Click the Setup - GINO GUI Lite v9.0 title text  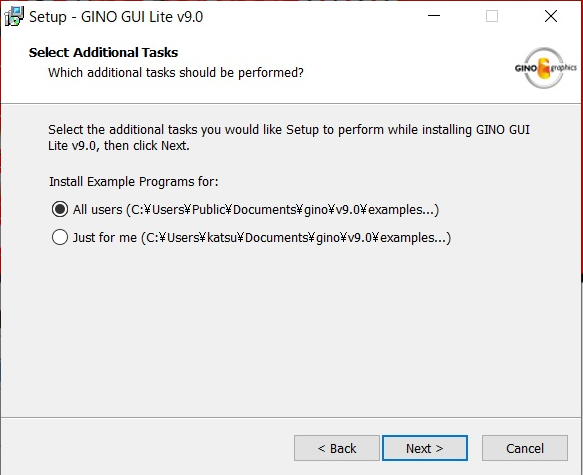(116, 17)
